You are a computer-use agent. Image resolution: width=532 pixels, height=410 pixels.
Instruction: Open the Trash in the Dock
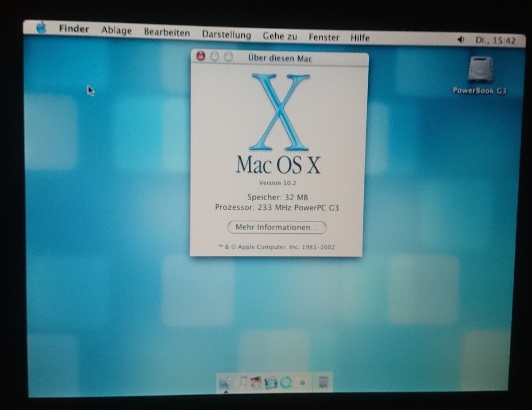[323, 382]
